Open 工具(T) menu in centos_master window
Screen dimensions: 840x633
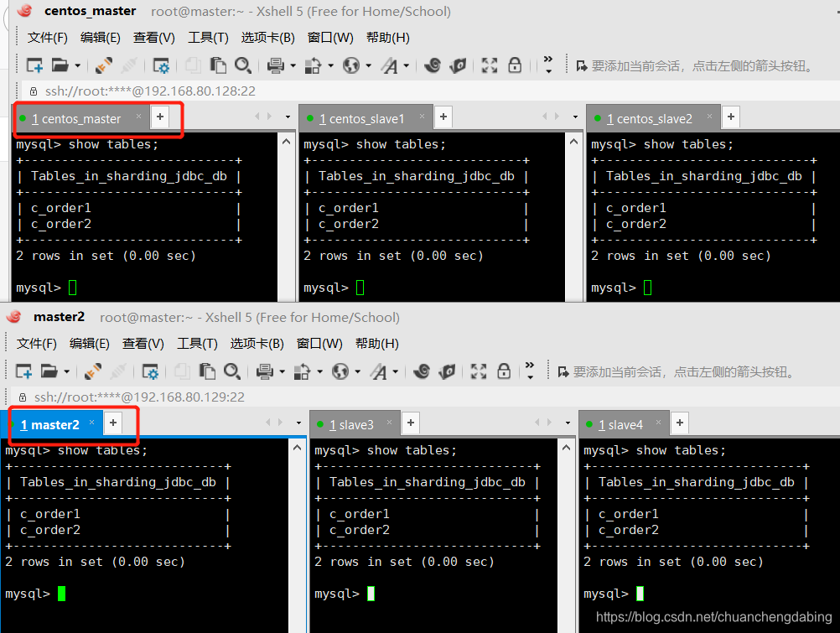208,38
